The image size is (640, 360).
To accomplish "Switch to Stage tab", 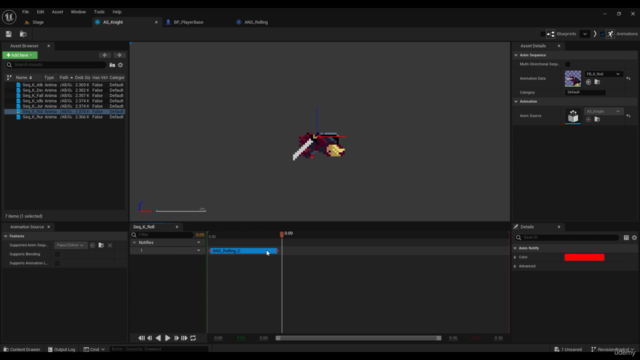I will (x=38, y=22).
